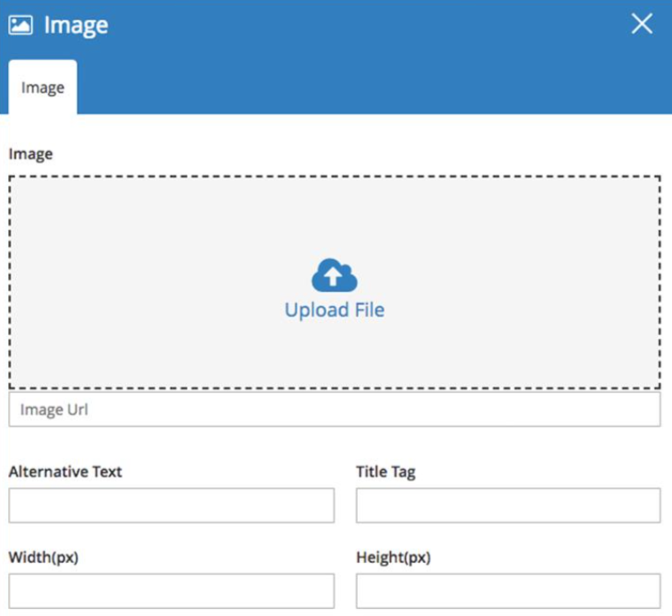Click the Image label above upload box
Viewport: 672px width, 616px height.
pyautogui.click(x=31, y=154)
